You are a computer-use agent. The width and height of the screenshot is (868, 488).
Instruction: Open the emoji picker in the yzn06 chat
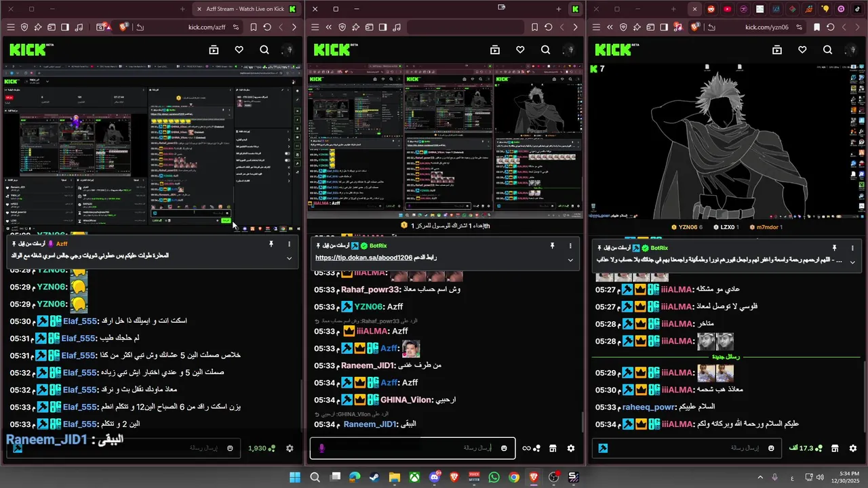[x=772, y=448]
